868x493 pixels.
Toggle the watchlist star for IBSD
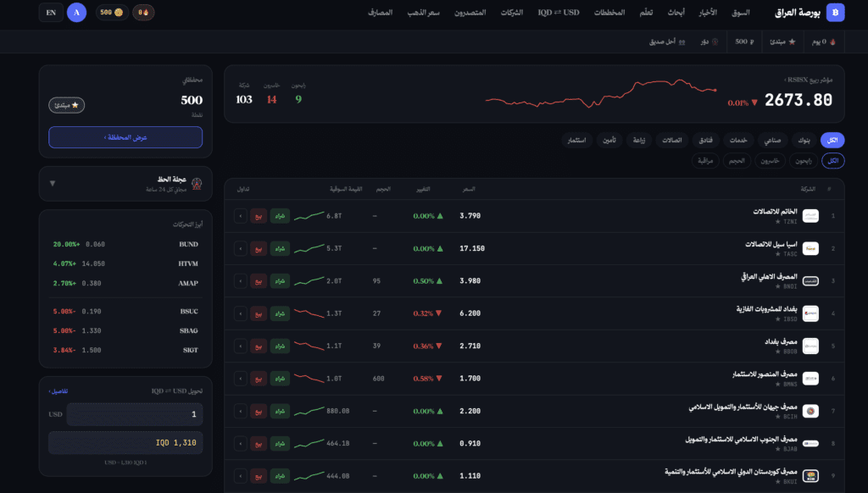[778, 319]
